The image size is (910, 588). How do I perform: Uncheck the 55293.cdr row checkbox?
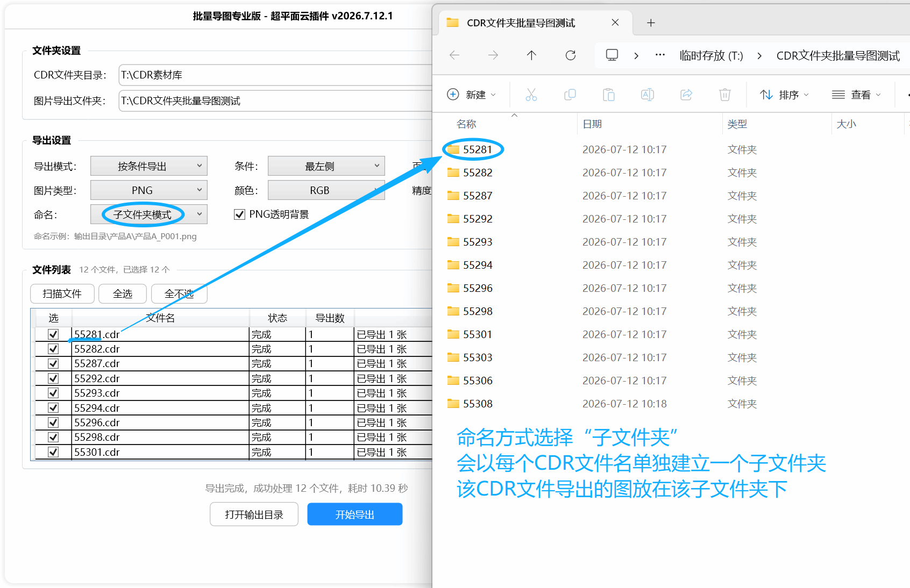[x=53, y=393]
